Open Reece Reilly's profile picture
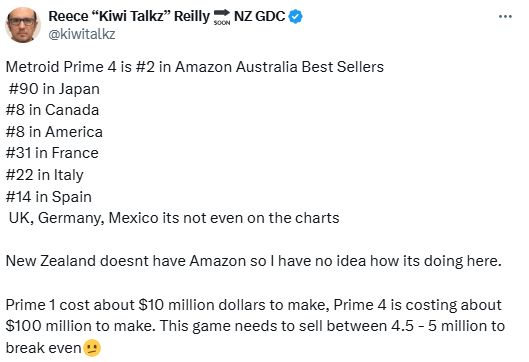This screenshot has width=529, height=362. click(x=23, y=25)
